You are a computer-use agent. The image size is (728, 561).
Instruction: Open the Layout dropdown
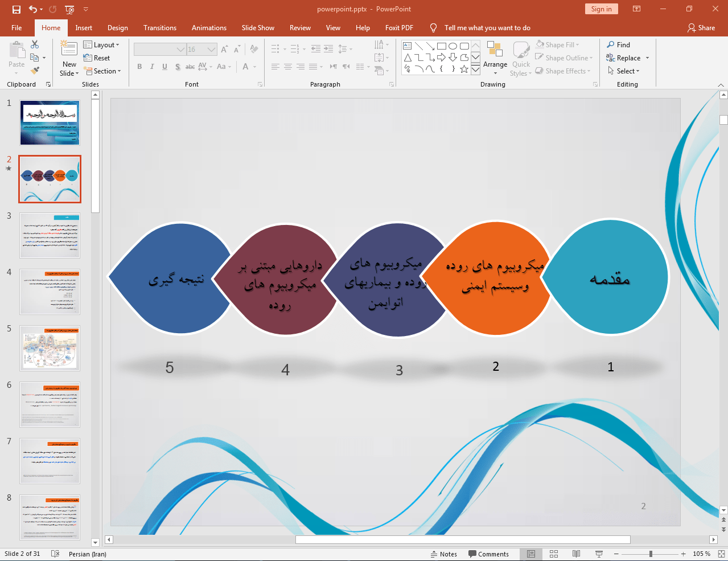101,44
